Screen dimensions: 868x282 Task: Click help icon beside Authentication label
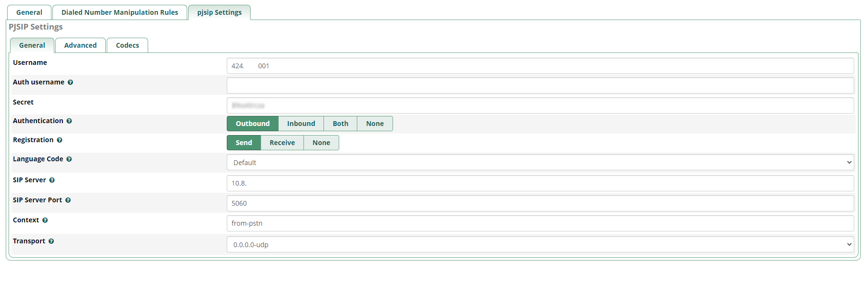pos(69,121)
